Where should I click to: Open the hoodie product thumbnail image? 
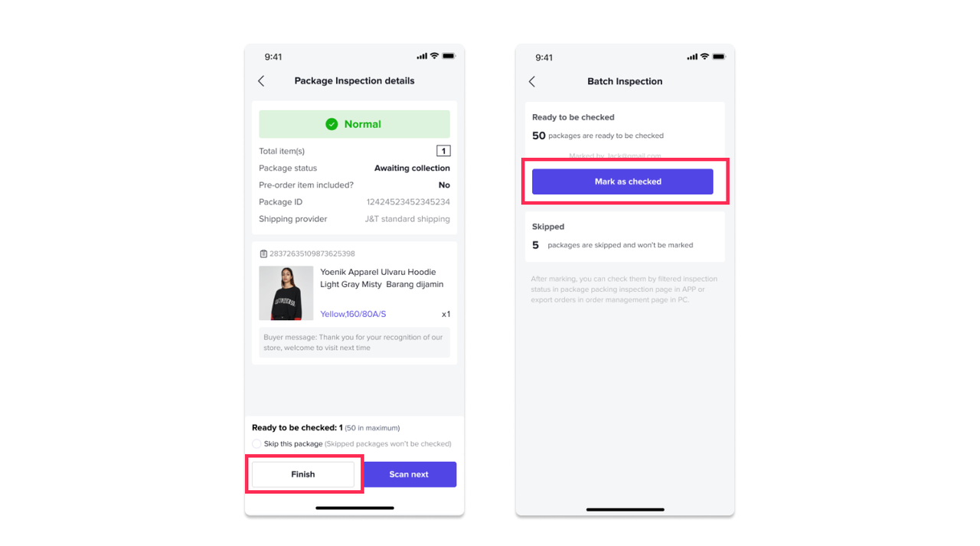[286, 293]
